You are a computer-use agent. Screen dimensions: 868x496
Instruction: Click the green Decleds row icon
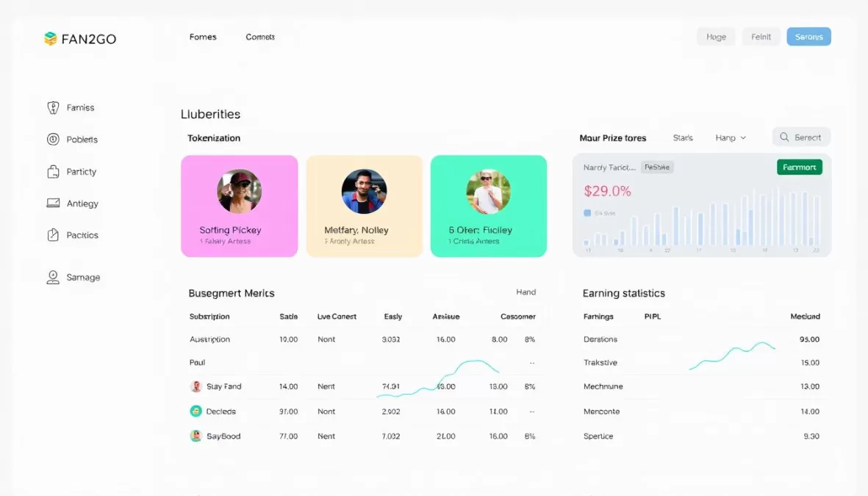196,411
